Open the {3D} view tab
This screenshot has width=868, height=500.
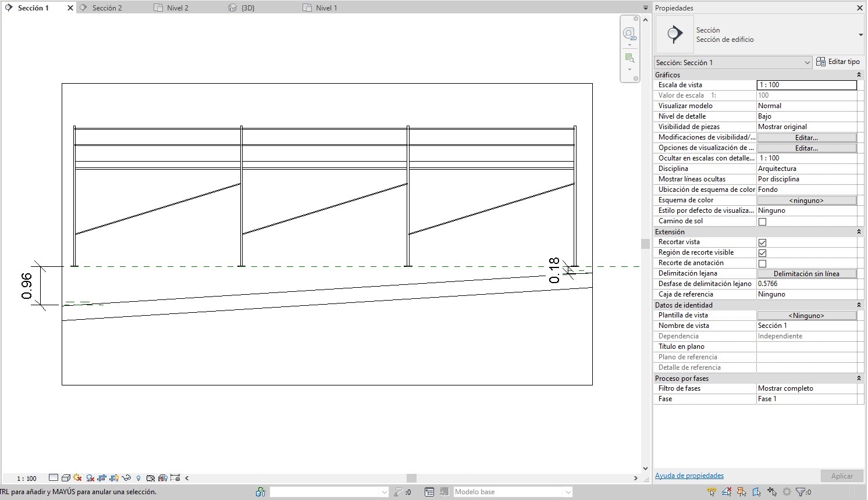click(248, 8)
